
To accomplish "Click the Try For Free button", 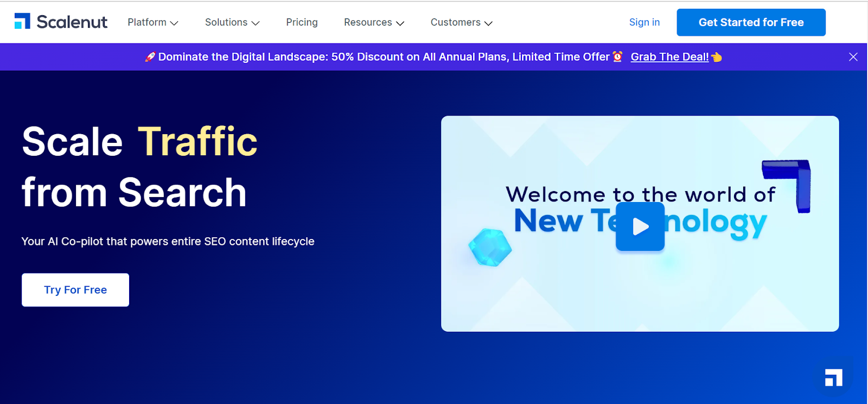I will 75,290.
